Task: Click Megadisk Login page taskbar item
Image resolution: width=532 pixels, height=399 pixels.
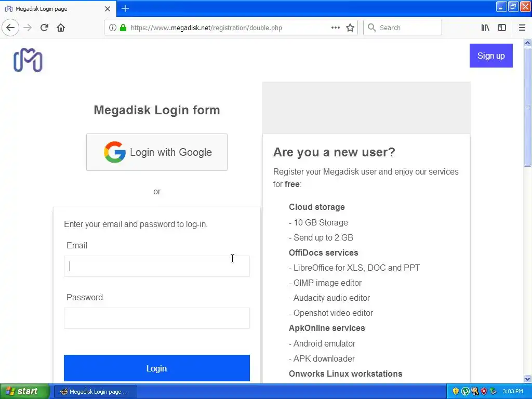Action: pyautogui.click(x=95, y=392)
